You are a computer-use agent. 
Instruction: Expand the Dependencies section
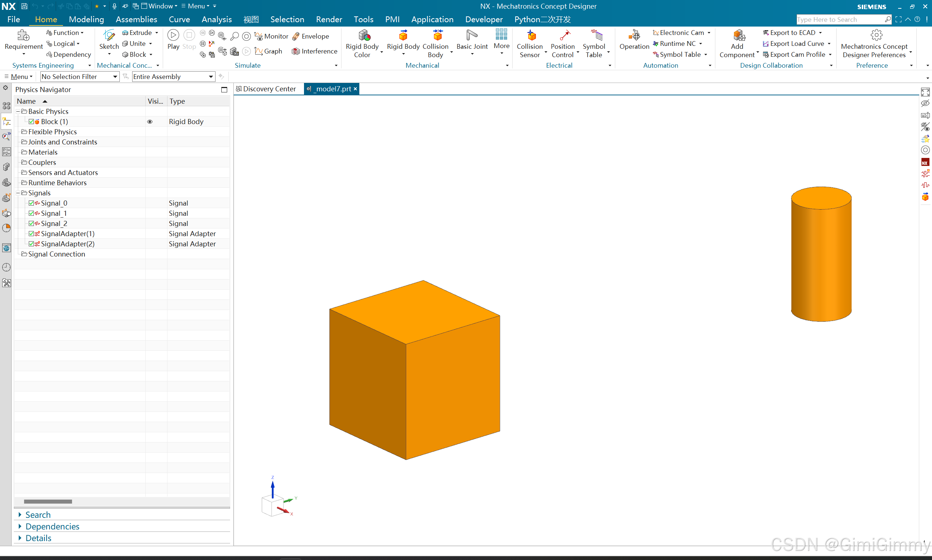pos(52,527)
